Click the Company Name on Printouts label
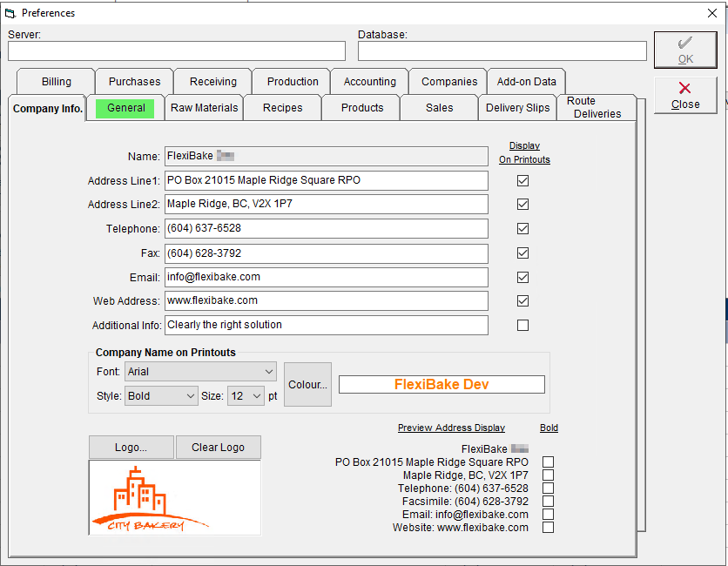The width and height of the screenshot is (728, 566). [165, 353]
